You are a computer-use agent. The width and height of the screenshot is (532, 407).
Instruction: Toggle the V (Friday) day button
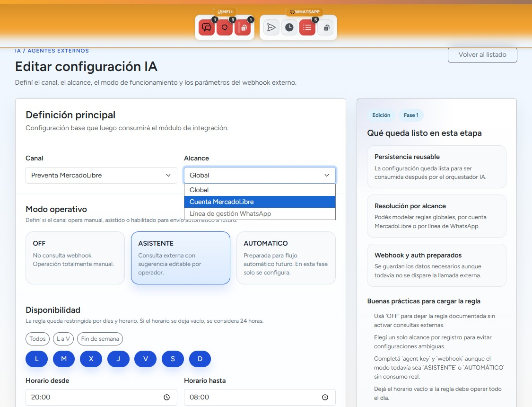tap(146, 359)
